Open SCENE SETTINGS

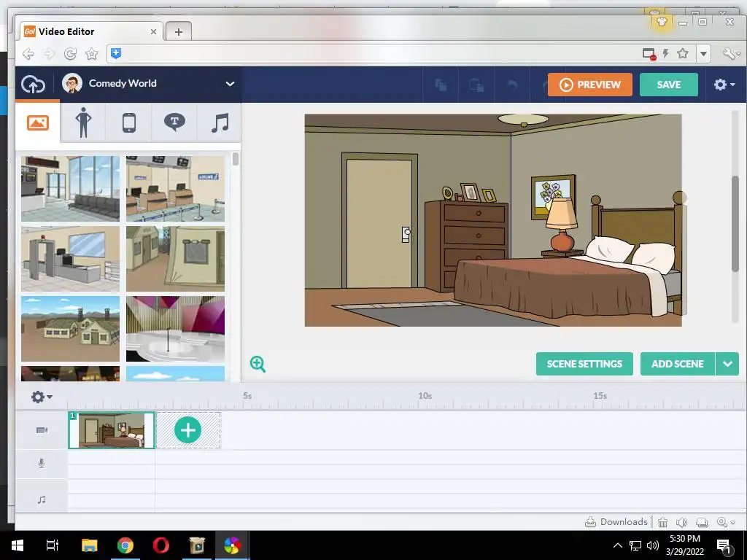point(584,364)
